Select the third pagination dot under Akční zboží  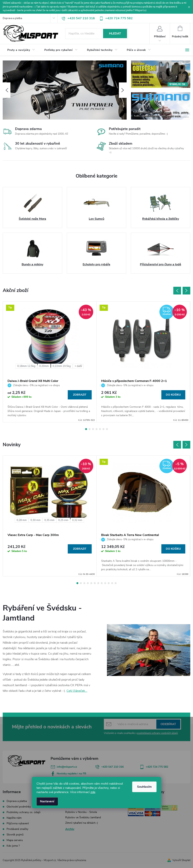(x=93, y=429)
